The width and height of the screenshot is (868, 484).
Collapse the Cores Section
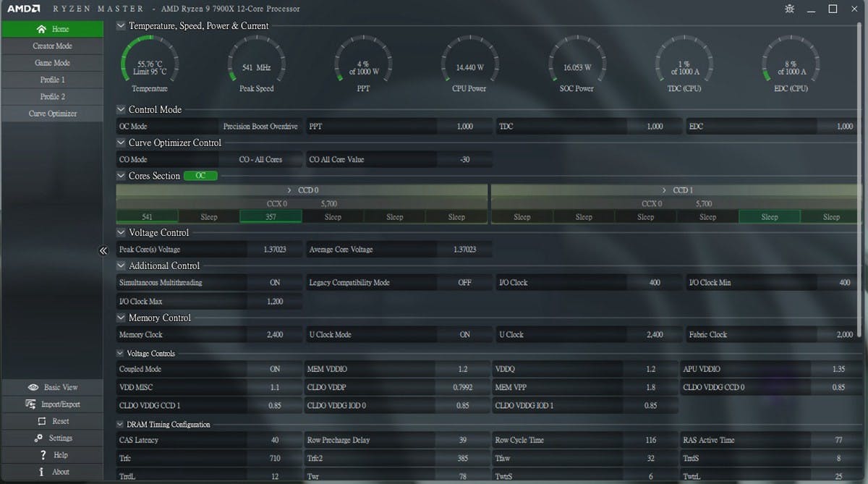click(120, 176)
